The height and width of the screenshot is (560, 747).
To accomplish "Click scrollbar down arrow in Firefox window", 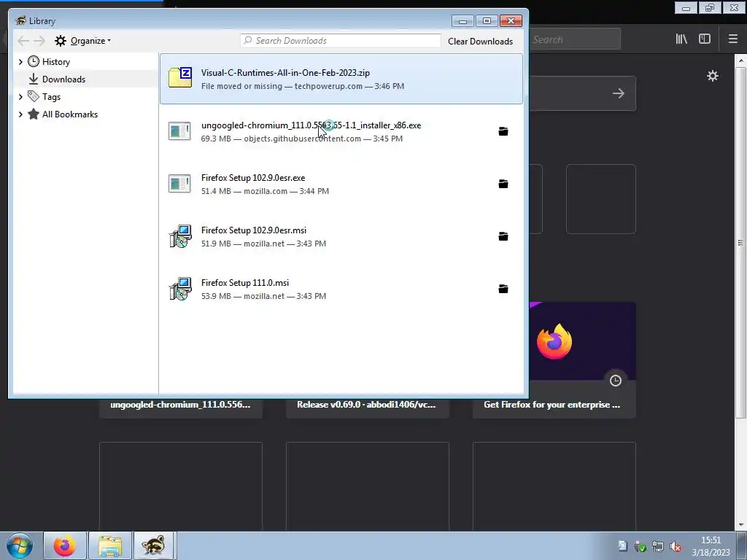I will (740, 525).
